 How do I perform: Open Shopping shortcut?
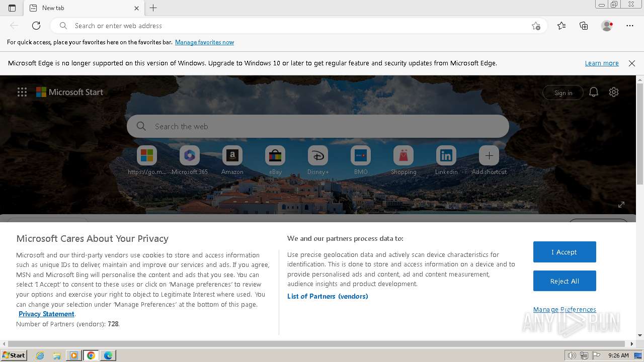(x=404, y=160)
